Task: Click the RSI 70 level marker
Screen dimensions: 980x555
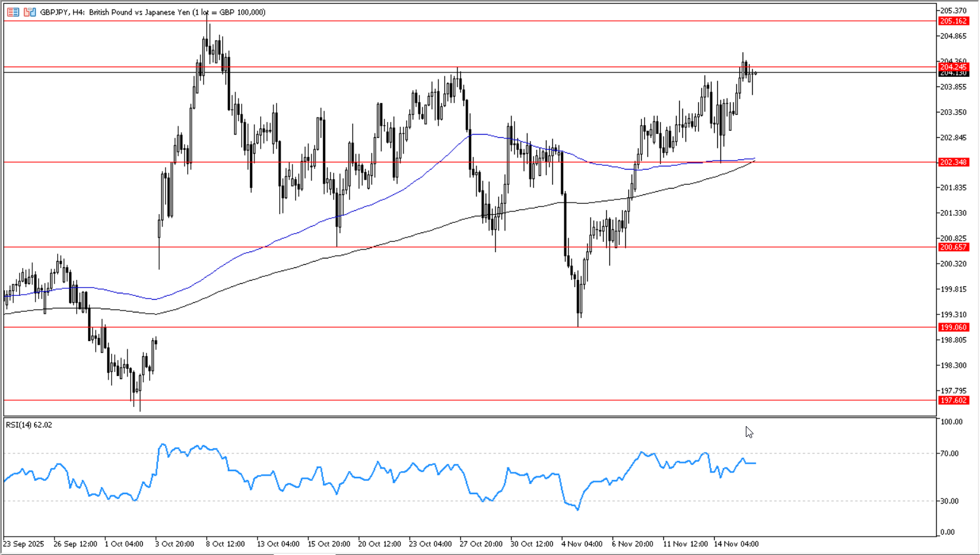Action: click(x=950, y=453)
